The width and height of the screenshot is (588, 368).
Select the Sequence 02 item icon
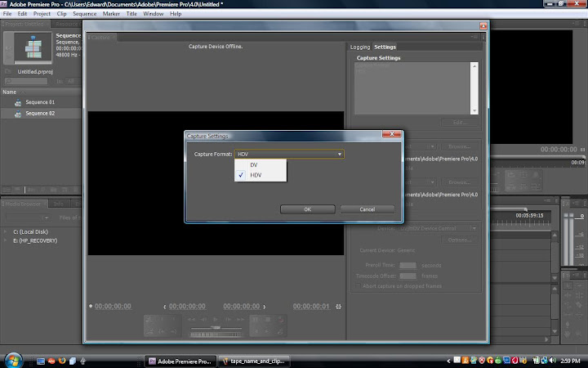point(17,113)
